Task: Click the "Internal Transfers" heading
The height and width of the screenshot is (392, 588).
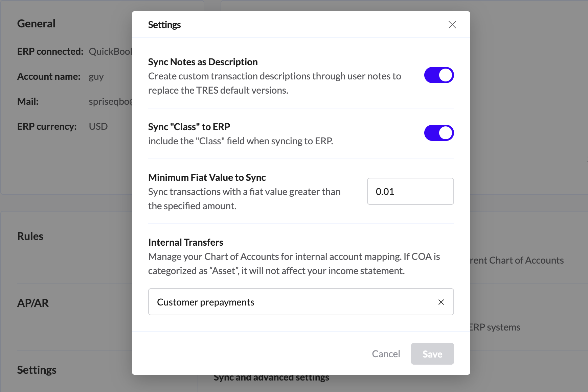Action: coord(185,242)
